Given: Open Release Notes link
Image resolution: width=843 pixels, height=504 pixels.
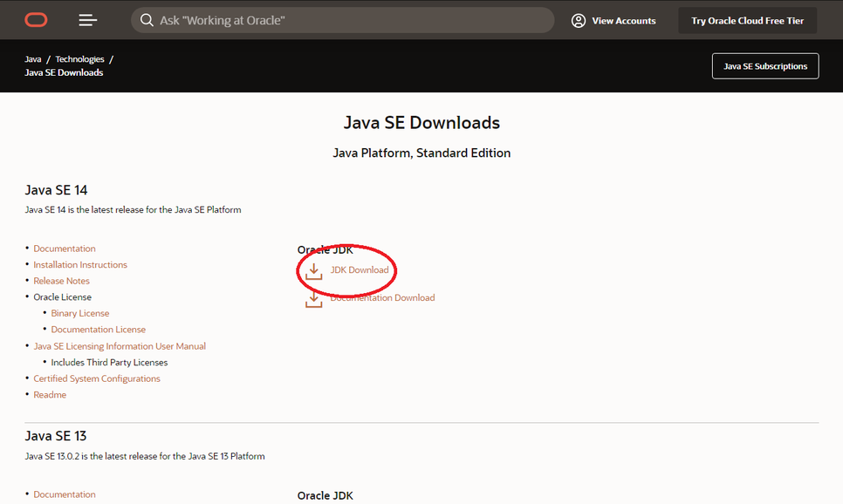Looking at the screenshot, I should 61,281.
